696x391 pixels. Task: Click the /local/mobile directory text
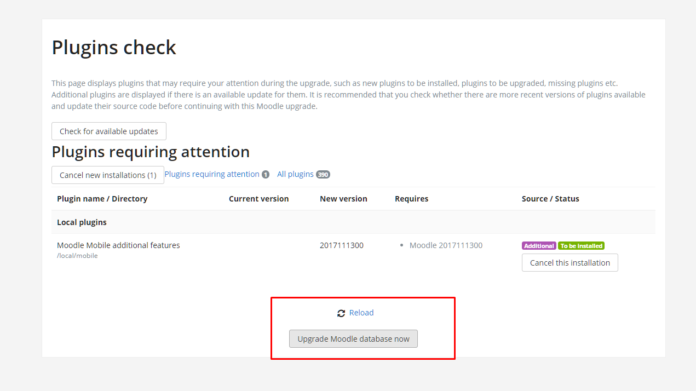[77, 256]
